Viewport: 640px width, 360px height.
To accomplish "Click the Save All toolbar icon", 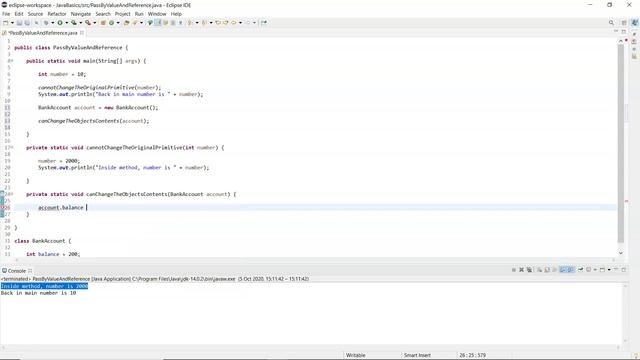I will (27, 23).
